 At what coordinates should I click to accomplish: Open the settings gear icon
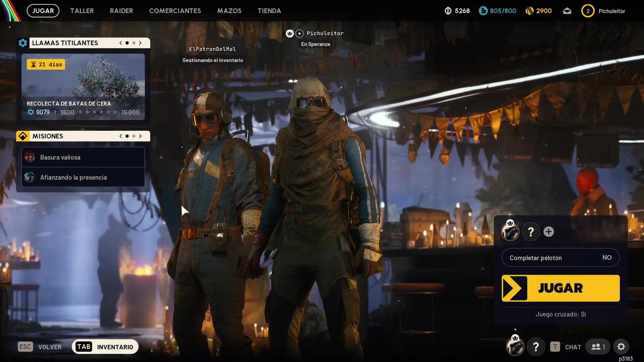pos(621,346)
